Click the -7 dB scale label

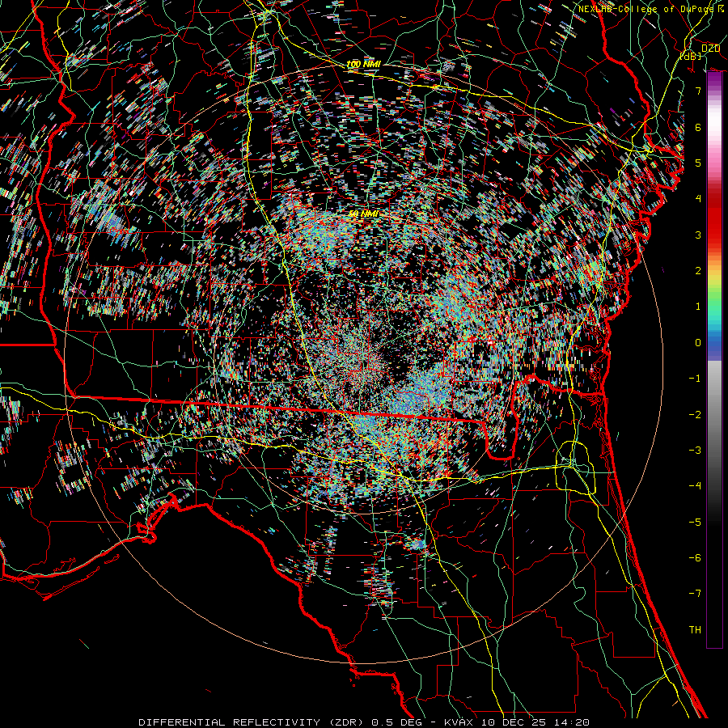click(x=695, y=594)
